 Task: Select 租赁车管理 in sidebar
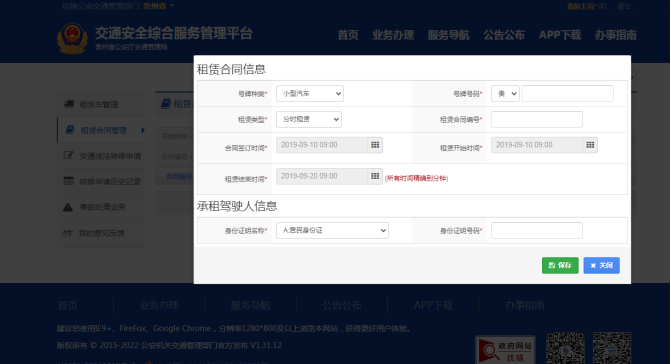[101, 104]
